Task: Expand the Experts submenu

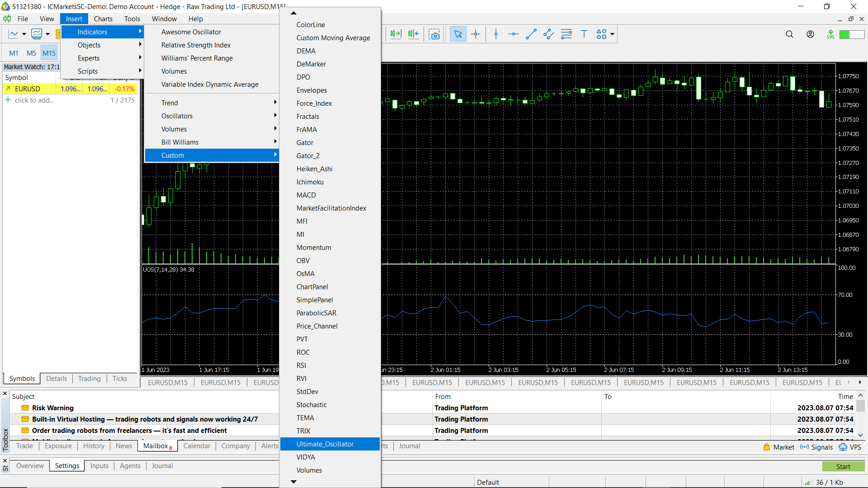Action: [103, 58]
